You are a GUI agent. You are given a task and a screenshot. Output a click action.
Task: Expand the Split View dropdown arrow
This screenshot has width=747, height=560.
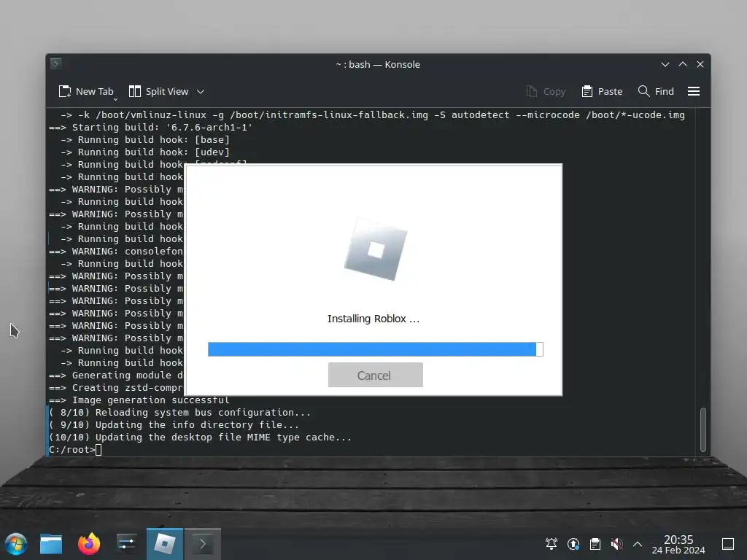tap(201, 91)
